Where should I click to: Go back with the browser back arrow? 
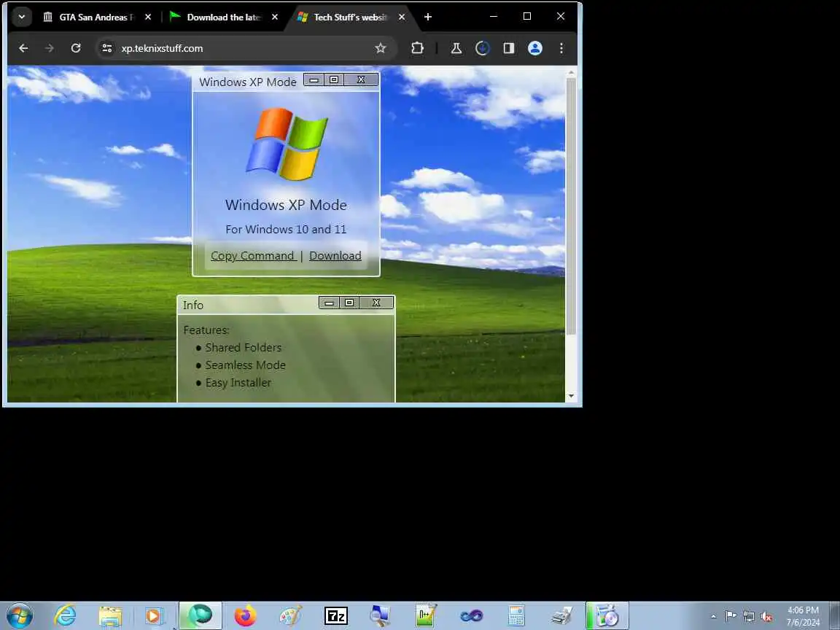coord(23,48)
